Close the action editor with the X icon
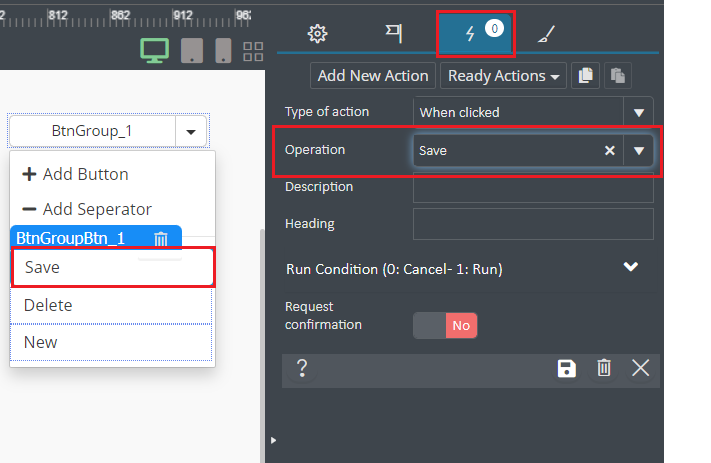Screen dimensions: 711x463 640,368
